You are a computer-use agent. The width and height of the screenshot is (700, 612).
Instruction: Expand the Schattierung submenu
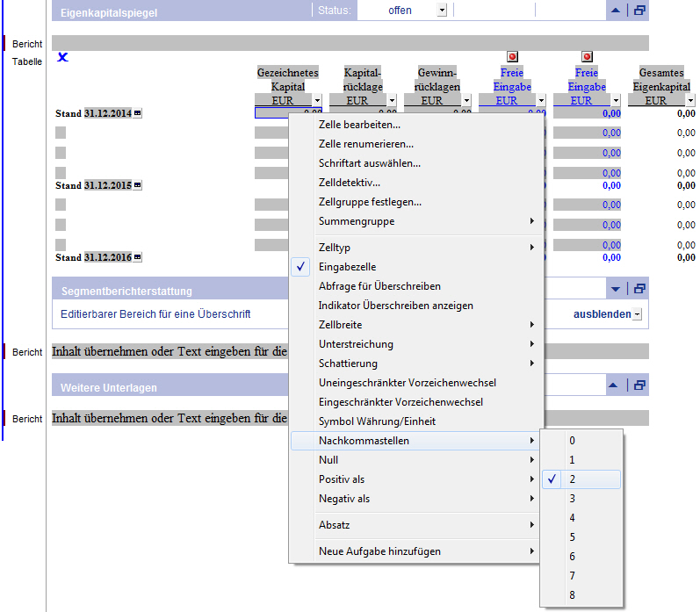coord(414,364)
